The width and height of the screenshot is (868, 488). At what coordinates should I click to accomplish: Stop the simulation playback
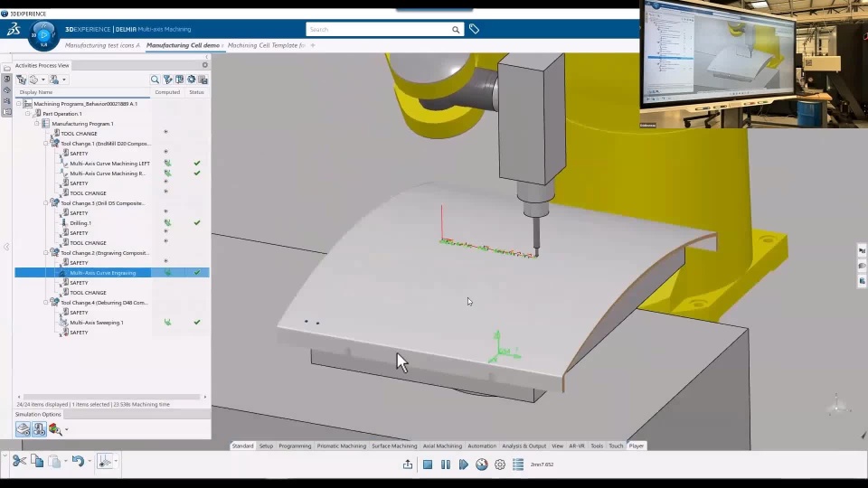(x=428, y=465)
